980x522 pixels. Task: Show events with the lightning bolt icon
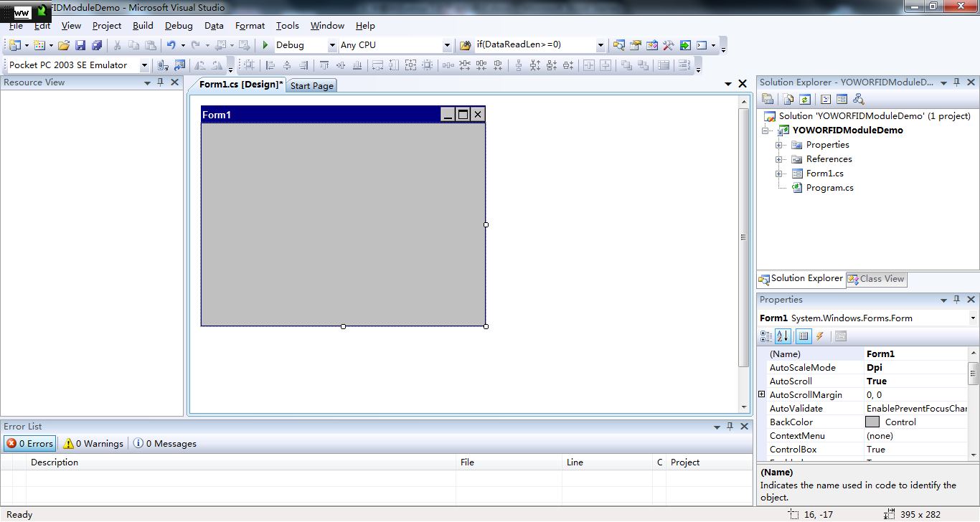pos(820,336)
